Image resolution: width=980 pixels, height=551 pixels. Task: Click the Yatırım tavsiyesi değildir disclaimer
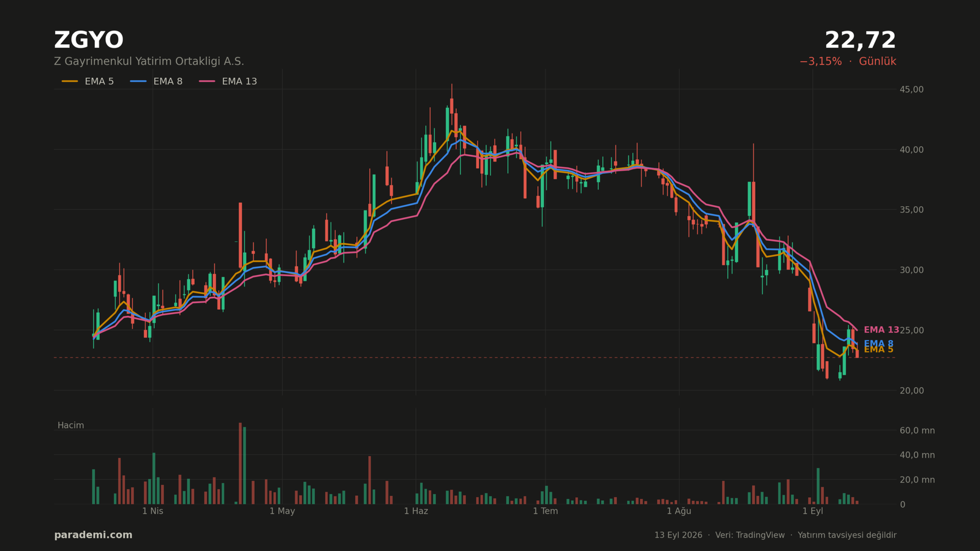click(847, 535)
